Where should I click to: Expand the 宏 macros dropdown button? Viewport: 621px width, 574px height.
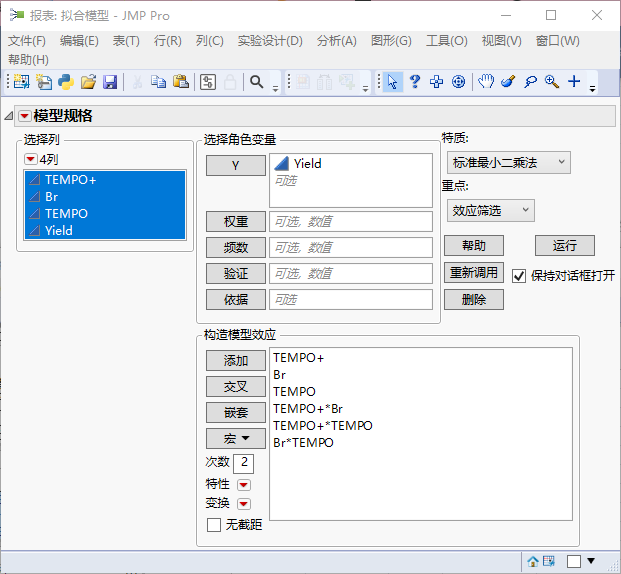[x=235, y=438]
